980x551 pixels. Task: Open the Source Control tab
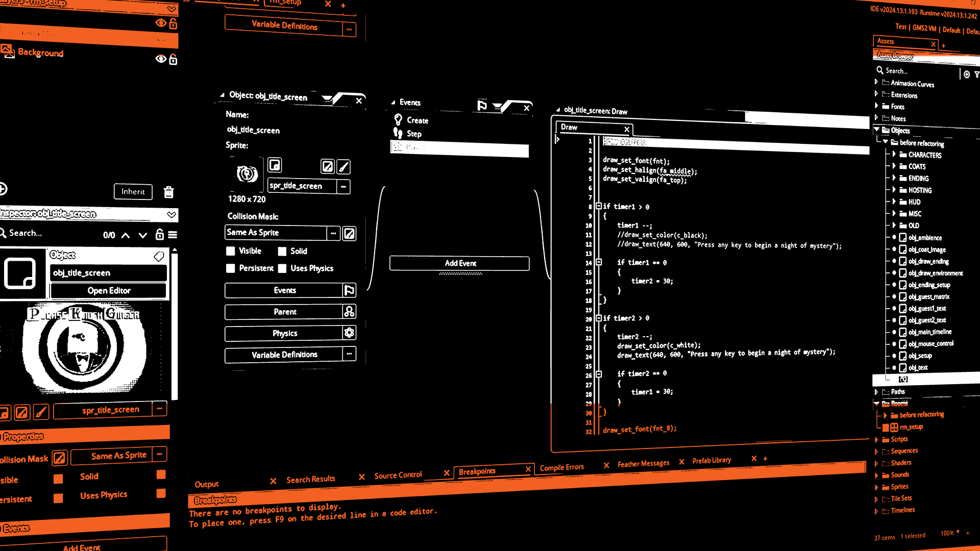click(398, 475)
